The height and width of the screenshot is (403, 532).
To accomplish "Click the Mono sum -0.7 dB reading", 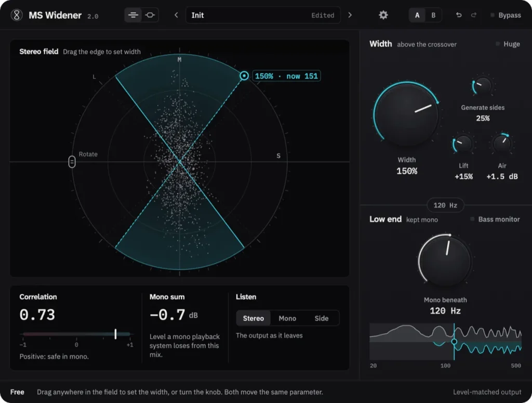I will point(174,315).
